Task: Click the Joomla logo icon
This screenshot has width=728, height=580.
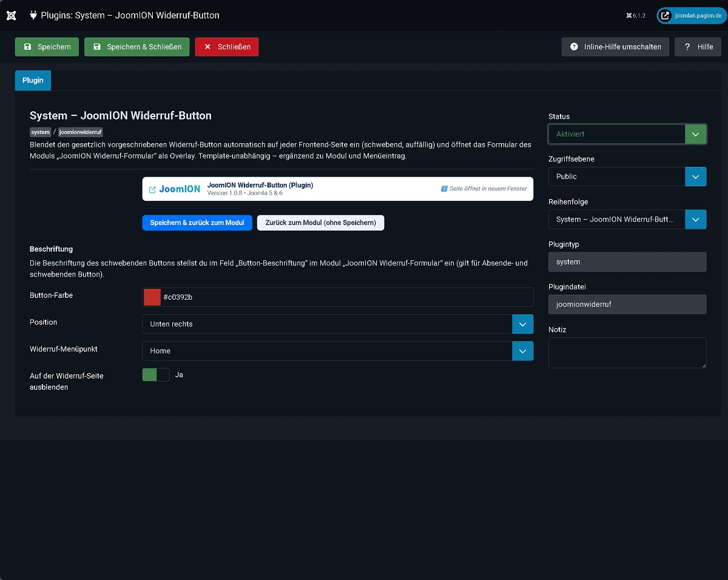Action: 11,16
